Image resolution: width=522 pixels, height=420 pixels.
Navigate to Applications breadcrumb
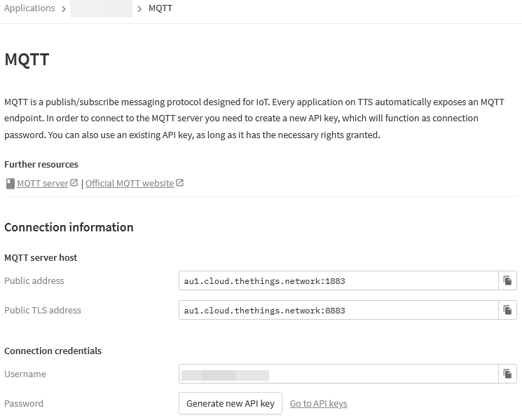pos(29,8)
